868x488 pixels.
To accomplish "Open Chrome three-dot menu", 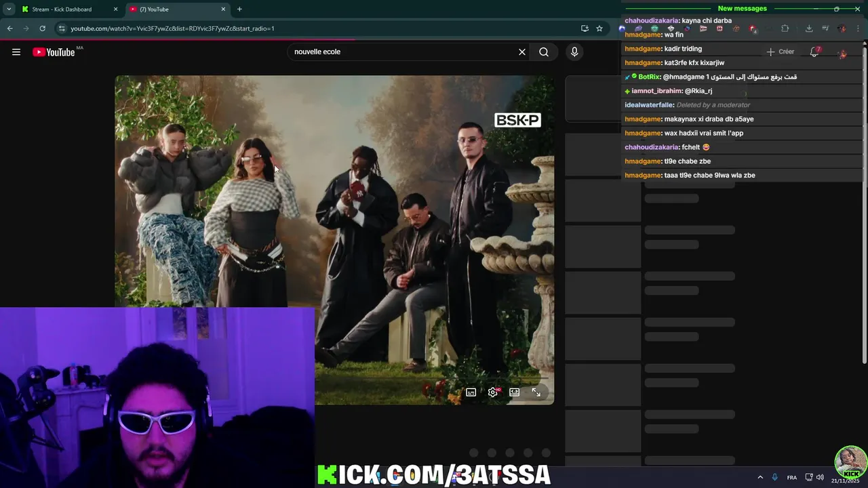I will [859, 28].
